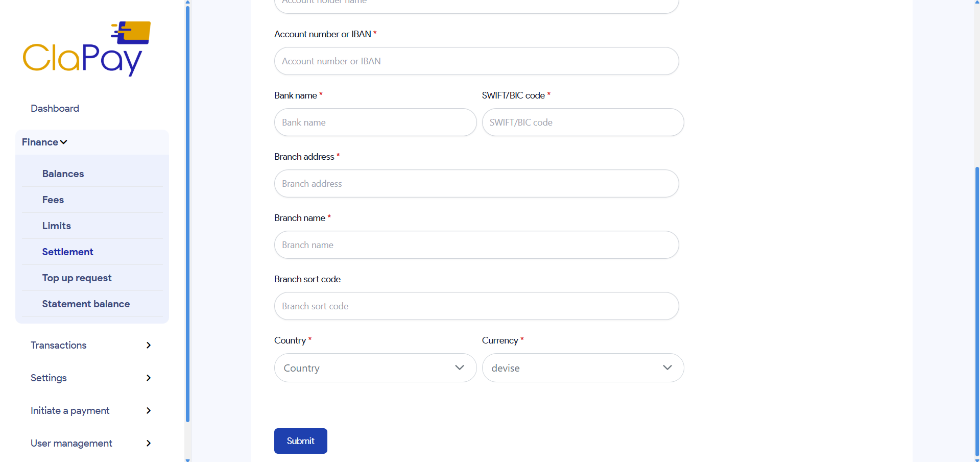
Task: Open Fees page
Action: 53,200
